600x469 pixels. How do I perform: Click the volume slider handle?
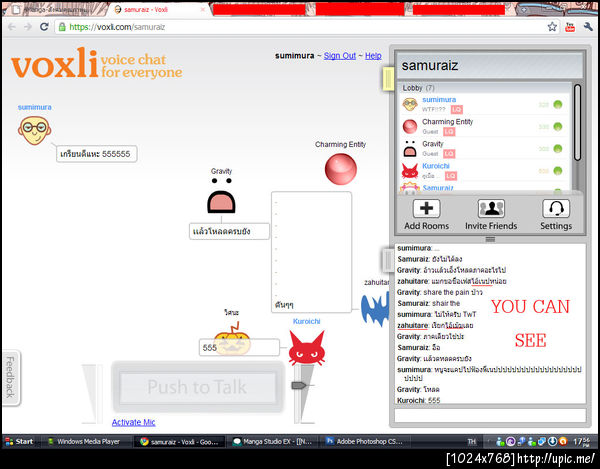[299, 385]
